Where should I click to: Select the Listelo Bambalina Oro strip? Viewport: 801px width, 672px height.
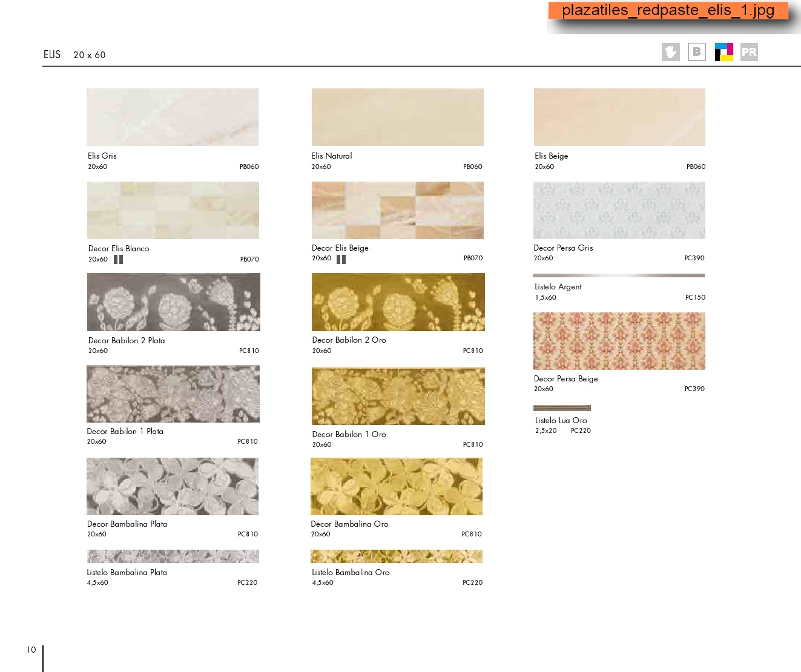click(x=397, y=556)
